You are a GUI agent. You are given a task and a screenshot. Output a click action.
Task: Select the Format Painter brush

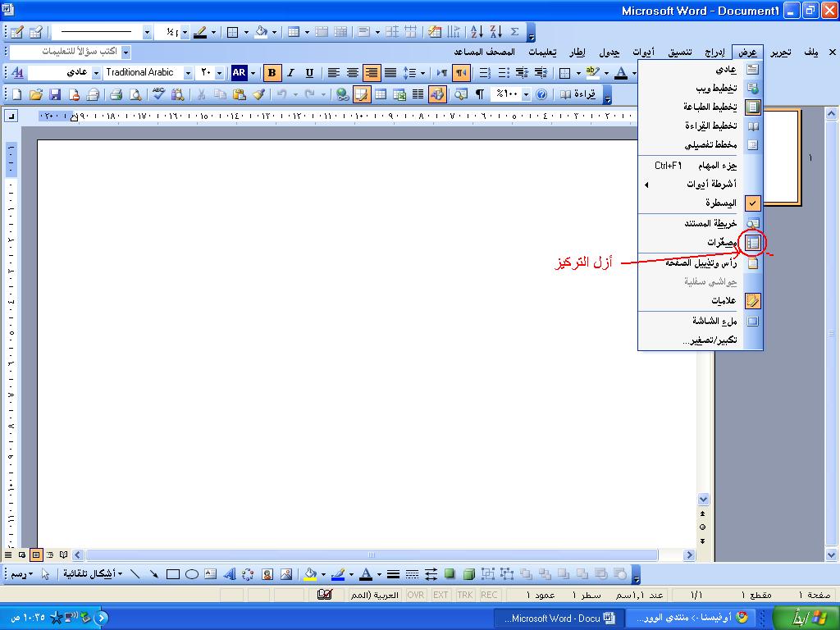tap(258, 95)
